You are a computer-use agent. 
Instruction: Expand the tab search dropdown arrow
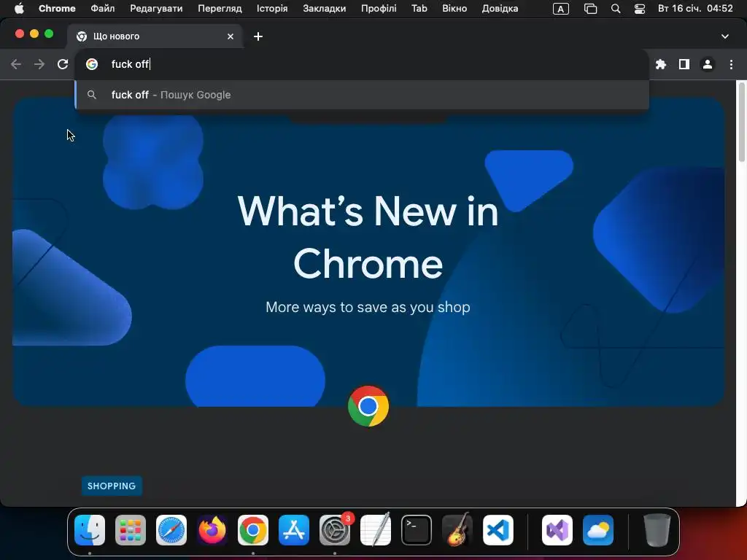click(x=724, y=36)
